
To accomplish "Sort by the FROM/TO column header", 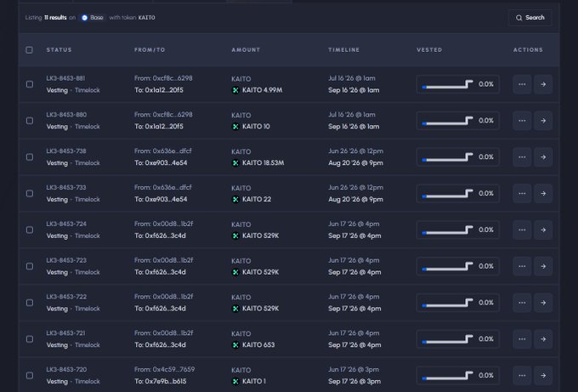I will [x=150, y=50].
